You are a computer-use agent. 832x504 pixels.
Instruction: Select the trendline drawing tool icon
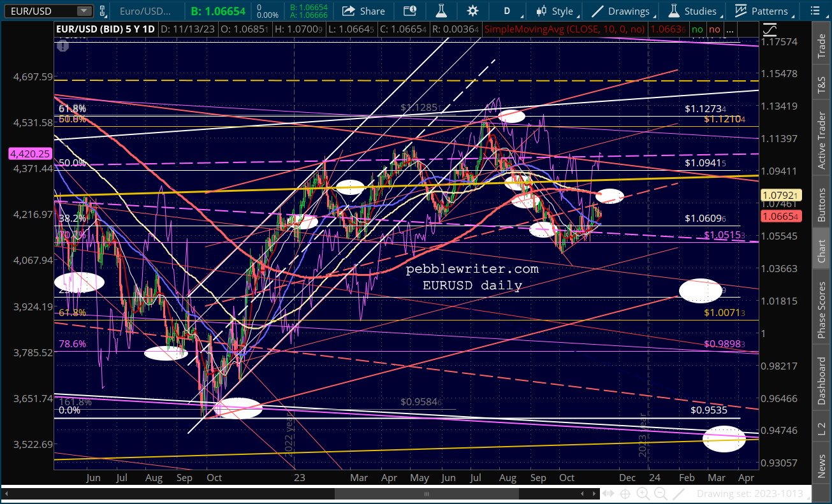coord(679,493)
